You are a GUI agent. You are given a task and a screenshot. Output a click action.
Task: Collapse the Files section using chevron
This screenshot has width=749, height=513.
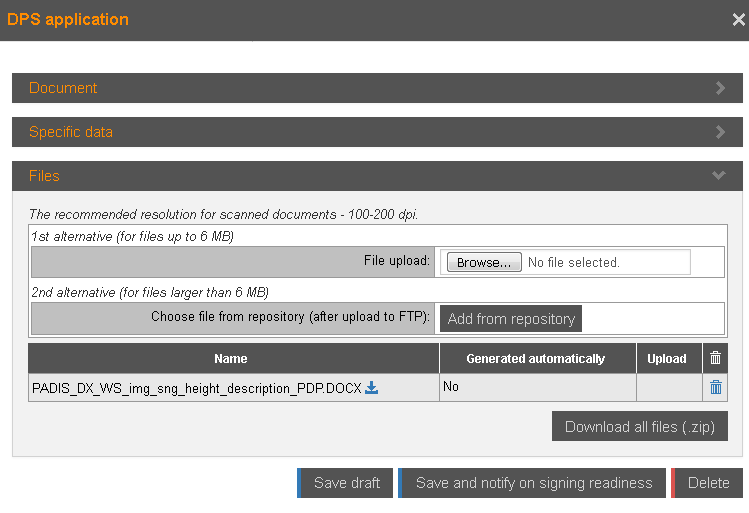tap(718, 176)
